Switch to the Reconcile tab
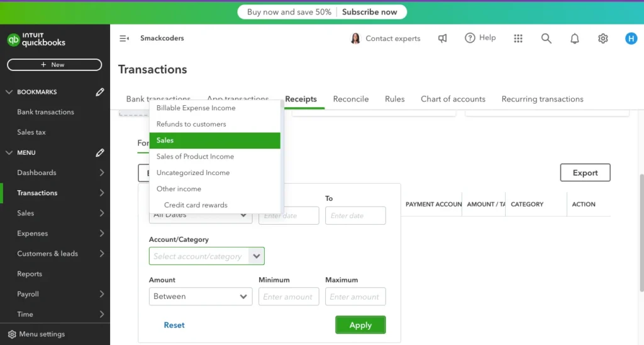644x345 pixels. 350,99
